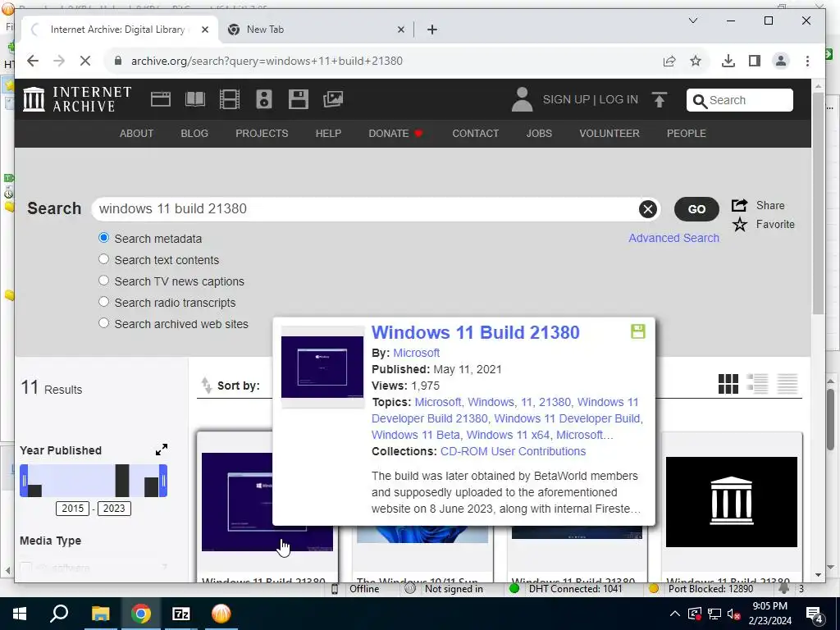840x630 pixels.
Task: Open Chrome profile icon
Action: coord(781,61)
